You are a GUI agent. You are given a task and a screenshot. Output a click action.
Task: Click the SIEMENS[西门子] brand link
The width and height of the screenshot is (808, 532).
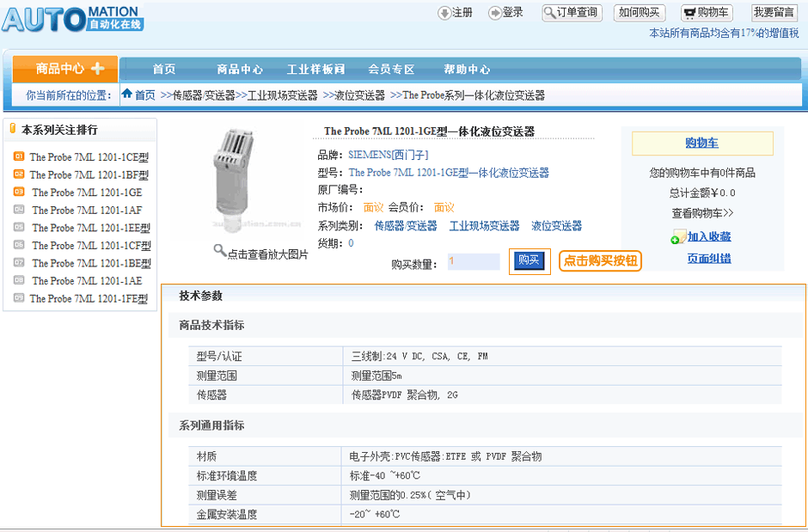tap(389, 155)
